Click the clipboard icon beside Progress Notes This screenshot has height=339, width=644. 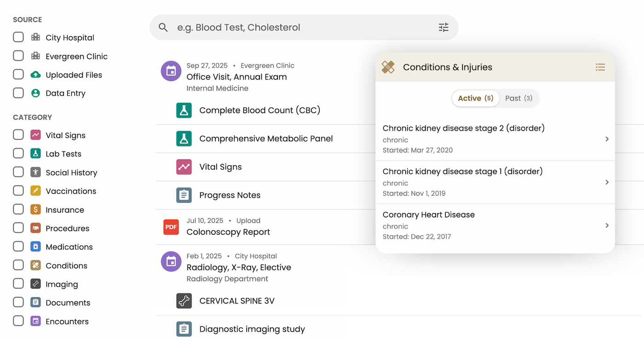tap(184, 195)
